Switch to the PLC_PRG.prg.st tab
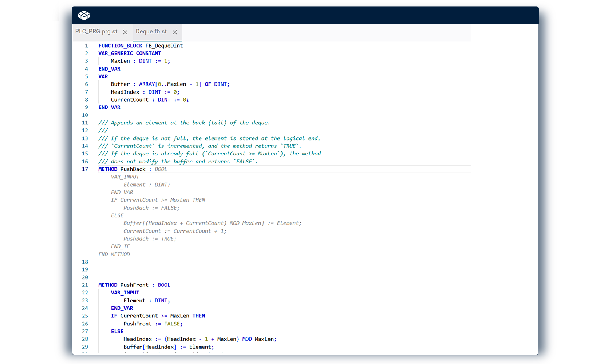 (96, 32)
